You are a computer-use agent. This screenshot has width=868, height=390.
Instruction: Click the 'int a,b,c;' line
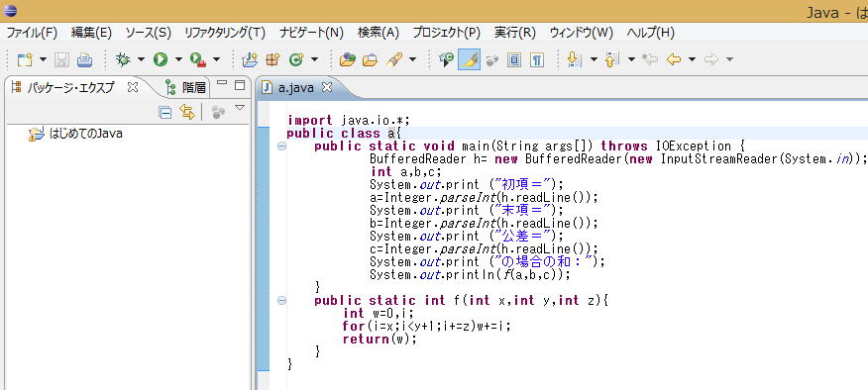pyautogui.click(x=406, y=171)
